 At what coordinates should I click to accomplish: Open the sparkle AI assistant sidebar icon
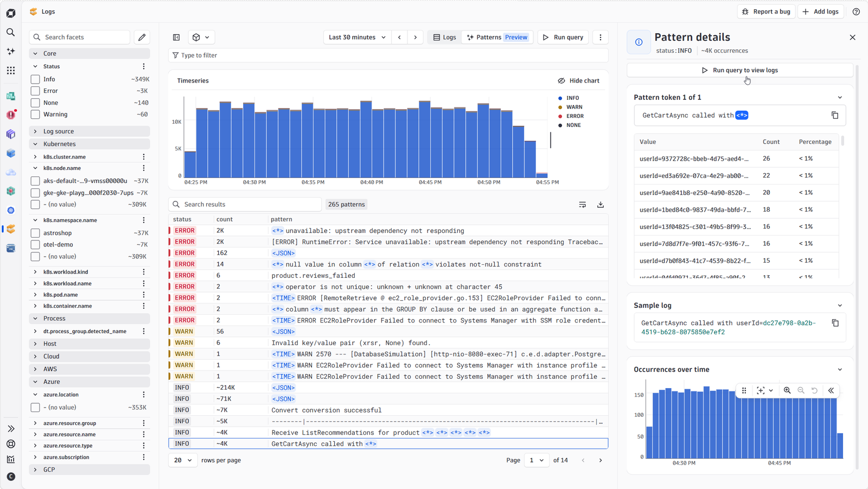click(x=10, y=52)
